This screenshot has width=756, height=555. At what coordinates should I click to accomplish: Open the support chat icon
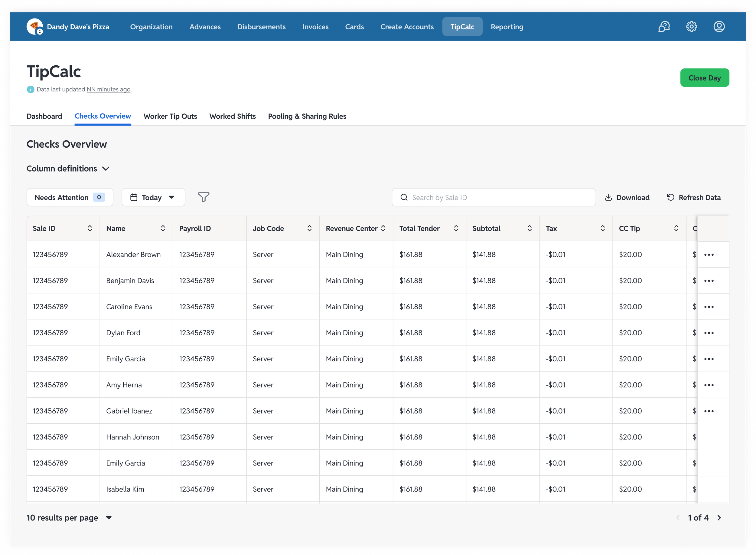(x=664, y=27)
